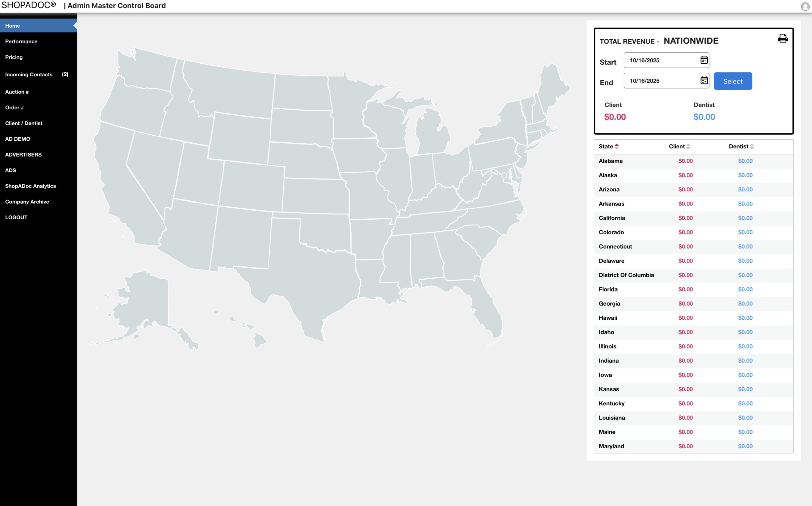Open the Performance menu item
Image resolution: width=812 pixels, height=506 pixels.
click(21, 41)
